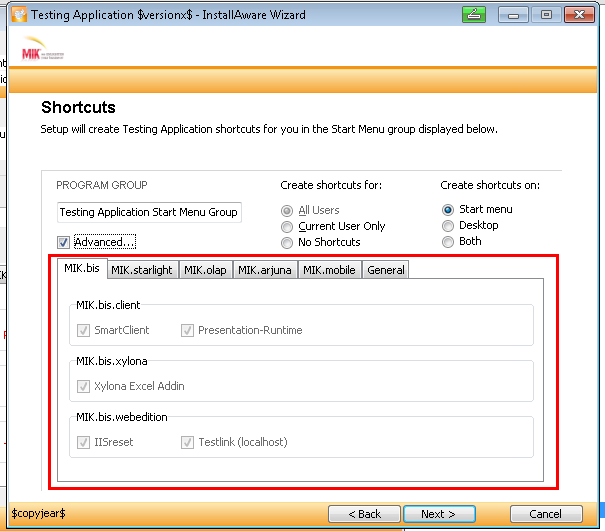The width and height of the screenshot is (605, 531).
Task: Click the PROGRAM GROUP label
Action: click(102, 185)
